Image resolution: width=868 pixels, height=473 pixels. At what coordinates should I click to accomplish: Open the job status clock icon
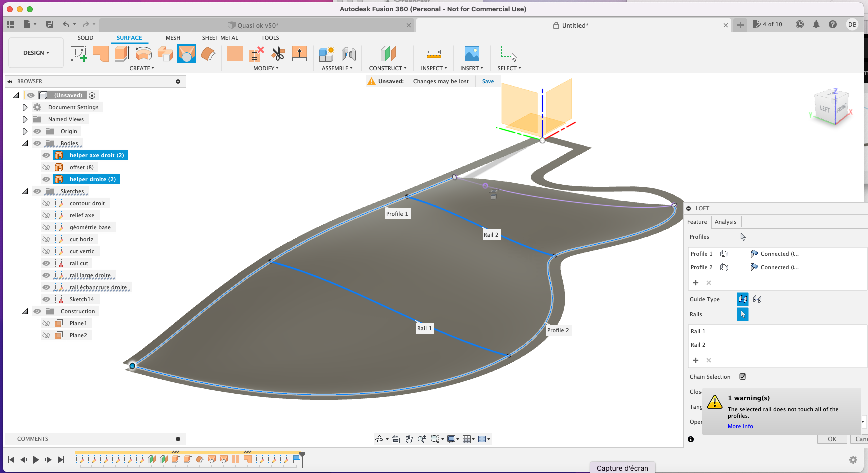click(800, 24)
